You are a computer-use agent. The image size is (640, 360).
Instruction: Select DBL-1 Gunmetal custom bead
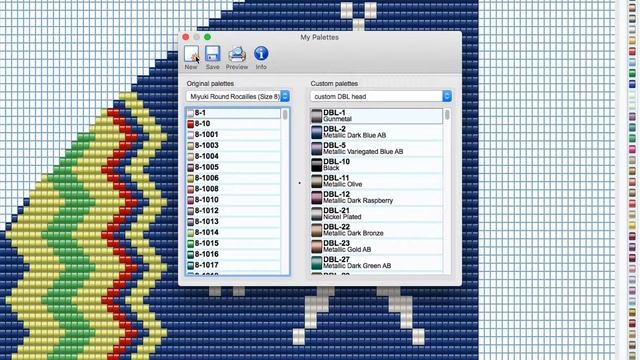(376, 116)
